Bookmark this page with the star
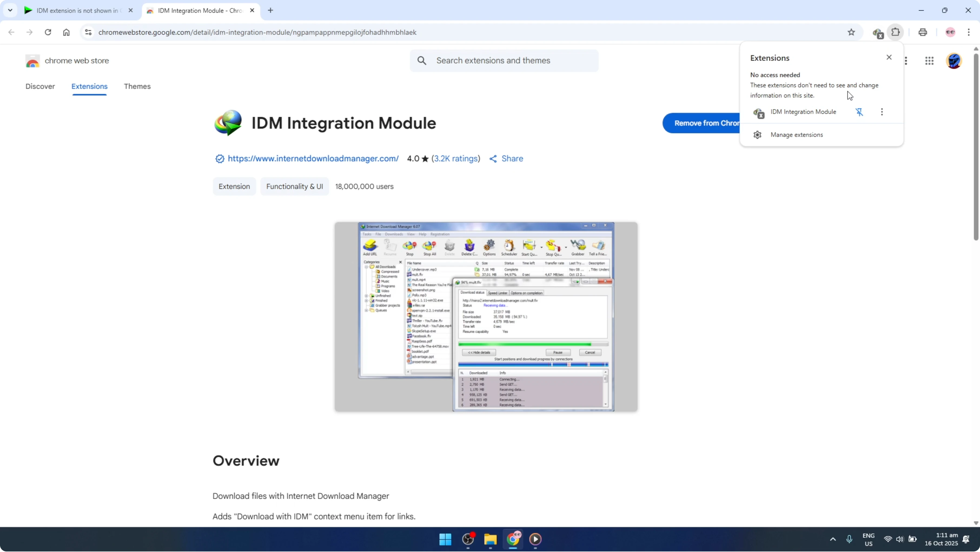 pyautogui.click(x=851, y=32)
